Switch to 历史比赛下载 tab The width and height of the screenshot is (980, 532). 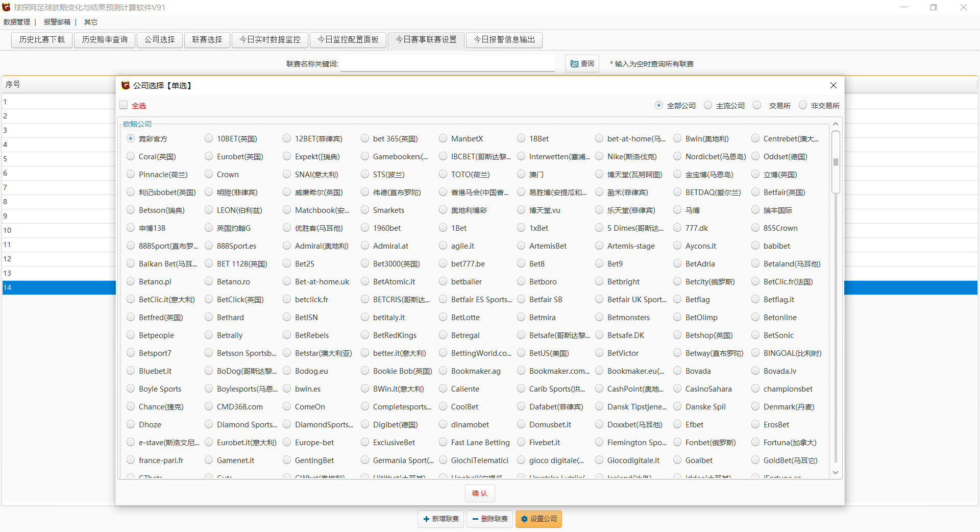(42, 40)
